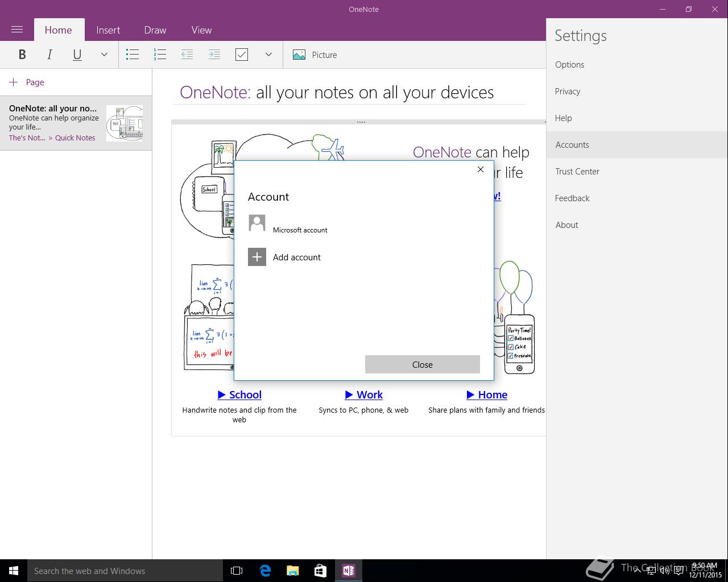This screenshot has width=728, height=582.
Task: Open the Windows Store from taskbar
Action: click(x=321, y=571)
